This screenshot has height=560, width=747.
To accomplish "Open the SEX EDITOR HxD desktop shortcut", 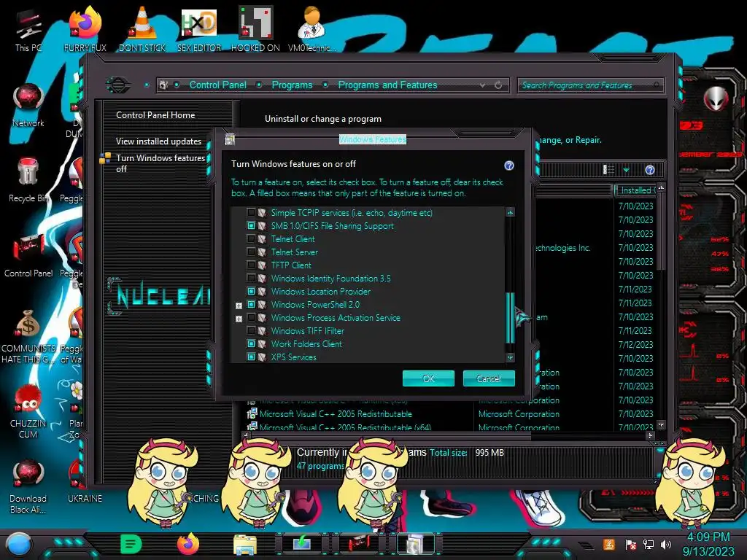I will 199,29.
